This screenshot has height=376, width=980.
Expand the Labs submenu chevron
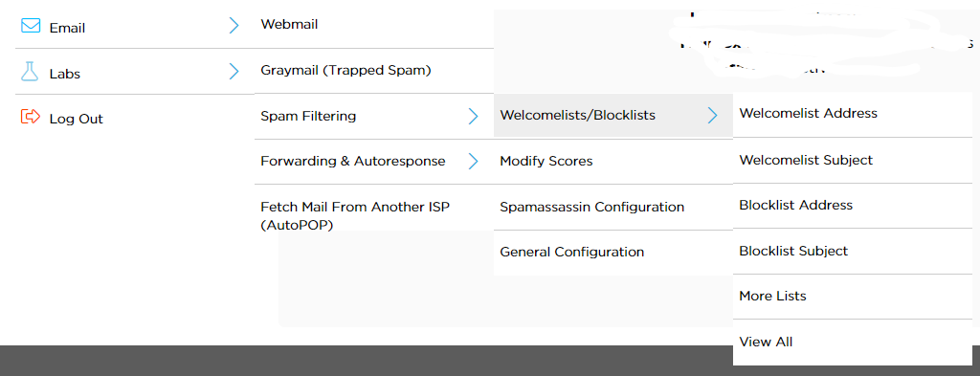tap(234, 71)
